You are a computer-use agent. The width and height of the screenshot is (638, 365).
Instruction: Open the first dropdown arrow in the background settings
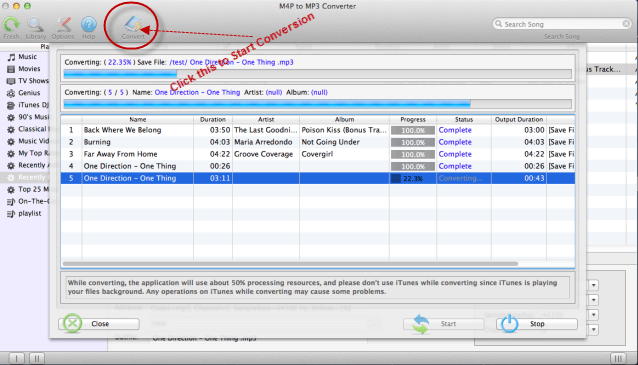(593, 285)
